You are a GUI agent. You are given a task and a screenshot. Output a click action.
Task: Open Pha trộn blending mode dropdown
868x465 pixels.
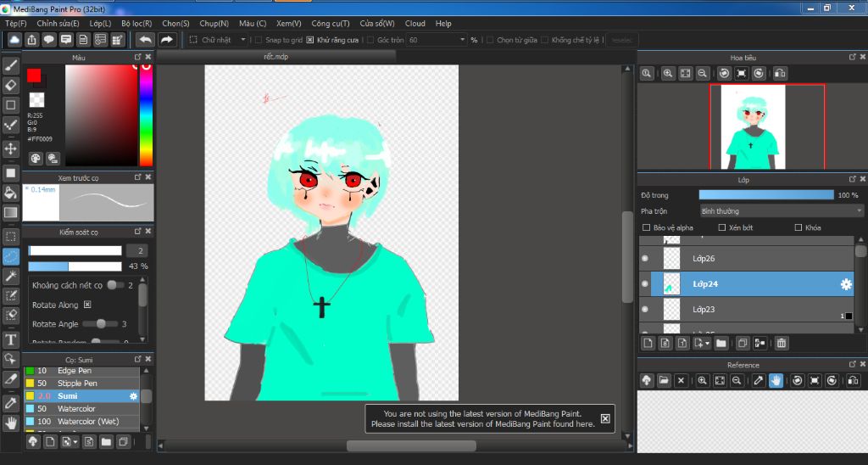click(782, 211)
